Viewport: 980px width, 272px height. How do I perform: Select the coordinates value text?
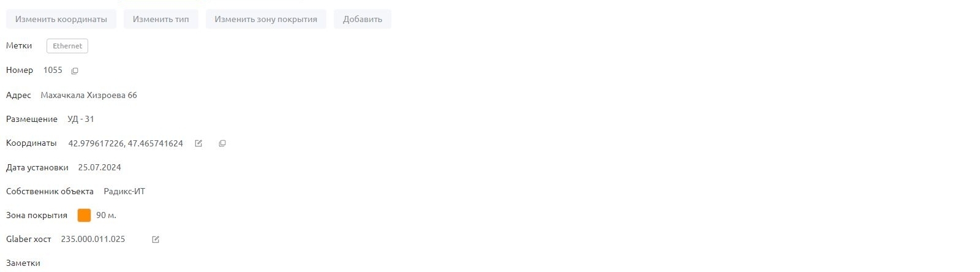tap(126, 143)
